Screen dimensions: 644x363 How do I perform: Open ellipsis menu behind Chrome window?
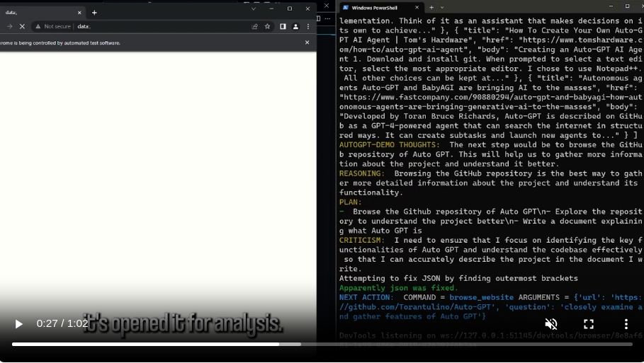(327, 18)
